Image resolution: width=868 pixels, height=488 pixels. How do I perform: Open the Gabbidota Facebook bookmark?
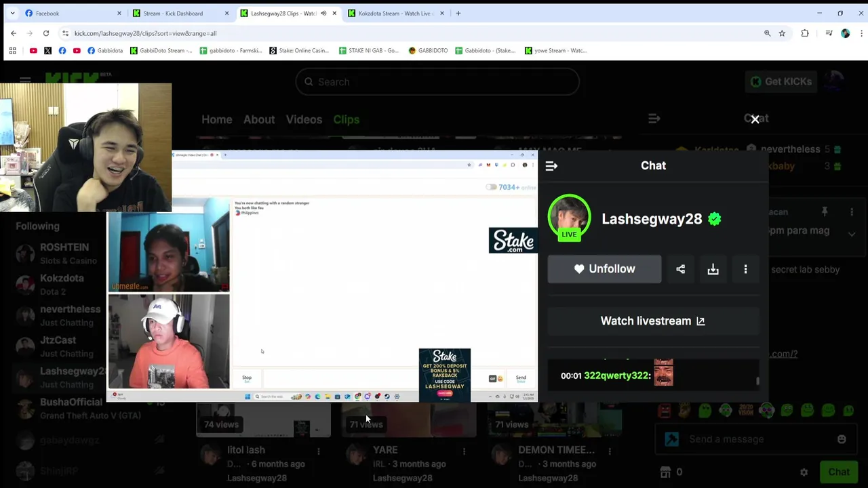[x=105, y=50]
